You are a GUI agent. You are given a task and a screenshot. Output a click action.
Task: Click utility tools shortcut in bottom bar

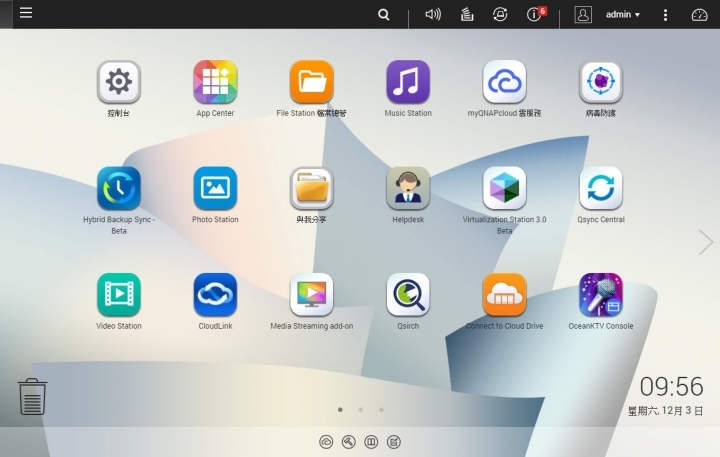[349, 442]
